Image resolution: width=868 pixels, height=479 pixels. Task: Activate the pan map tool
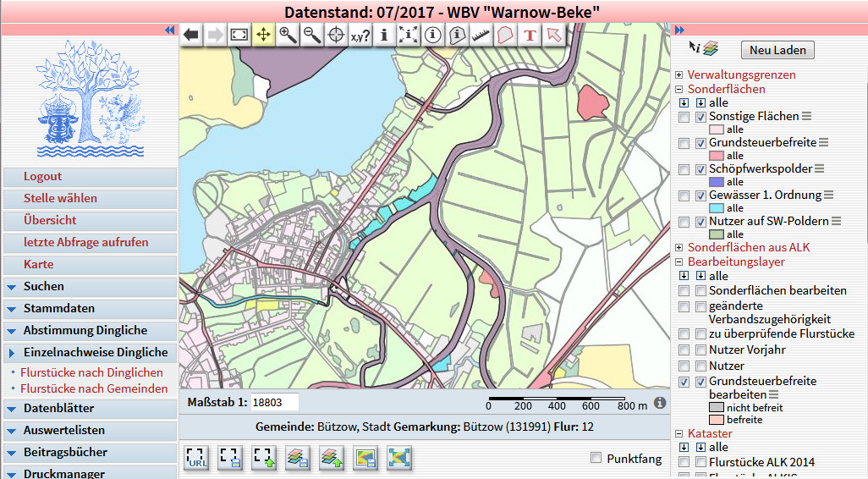[x=264, y=35]
